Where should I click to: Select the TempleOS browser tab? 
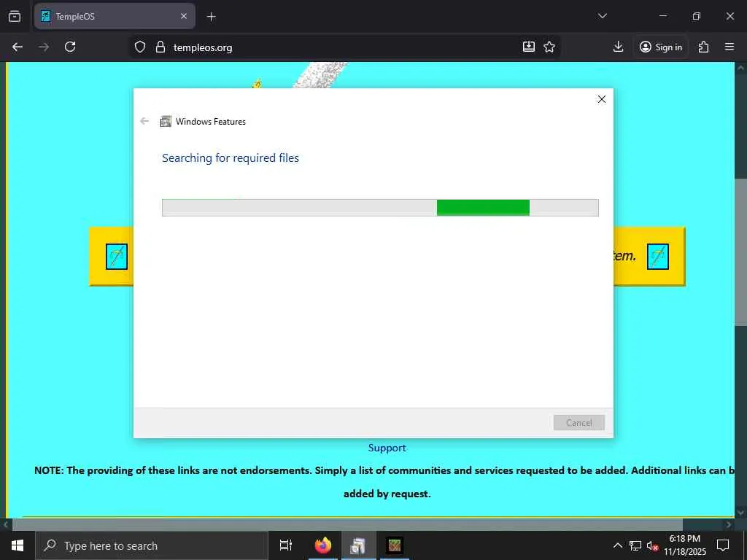point(115,16)
